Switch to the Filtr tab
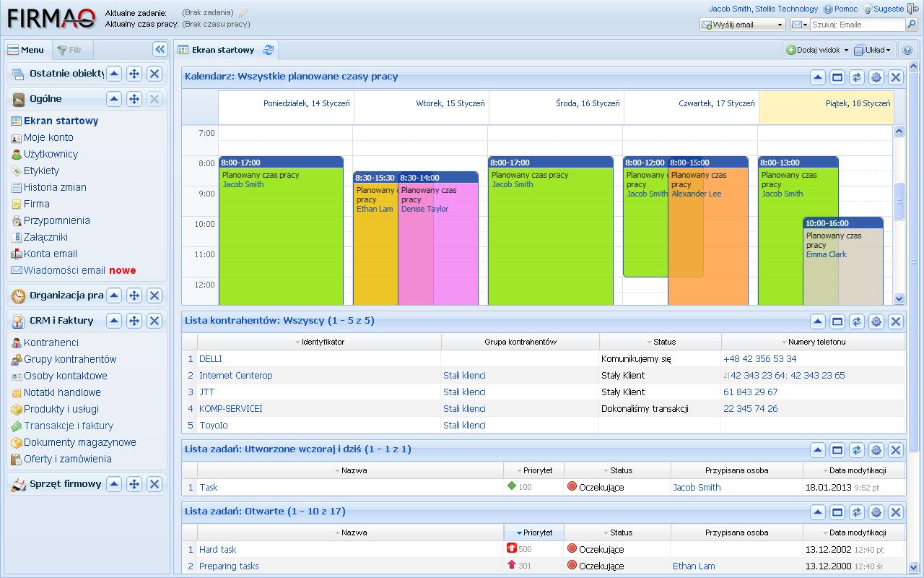 (x=70, y=51)
